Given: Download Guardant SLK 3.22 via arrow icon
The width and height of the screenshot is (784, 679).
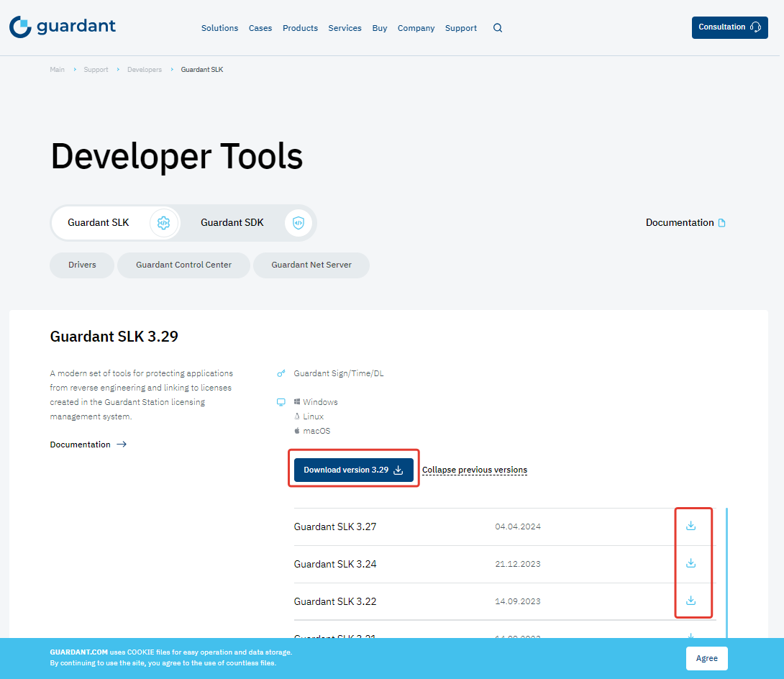Looking at the screenshot, I should [x=690, y=601].
